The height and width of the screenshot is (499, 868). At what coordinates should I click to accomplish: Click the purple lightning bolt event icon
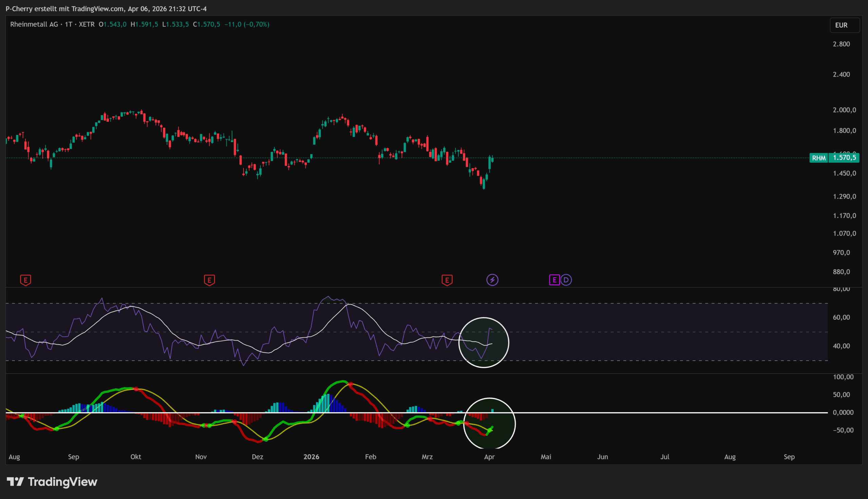492,280
